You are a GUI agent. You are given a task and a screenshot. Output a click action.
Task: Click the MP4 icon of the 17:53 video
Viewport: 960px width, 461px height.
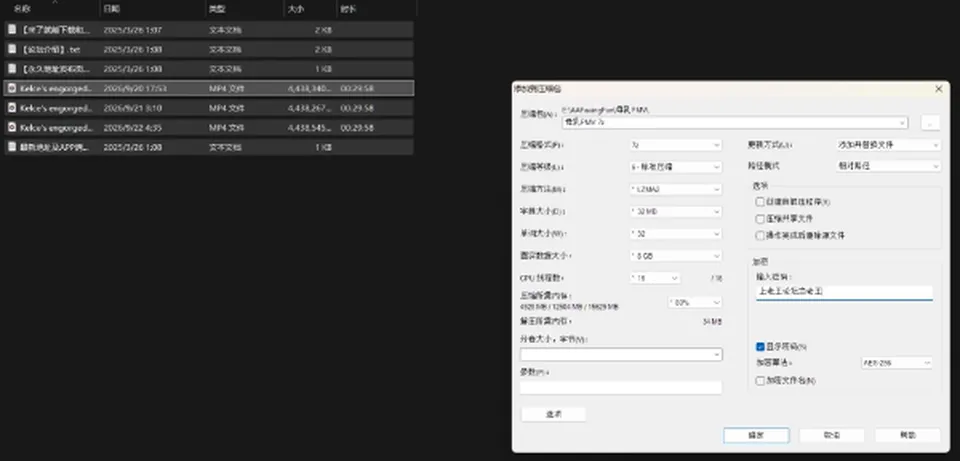(x=12, y=88)
